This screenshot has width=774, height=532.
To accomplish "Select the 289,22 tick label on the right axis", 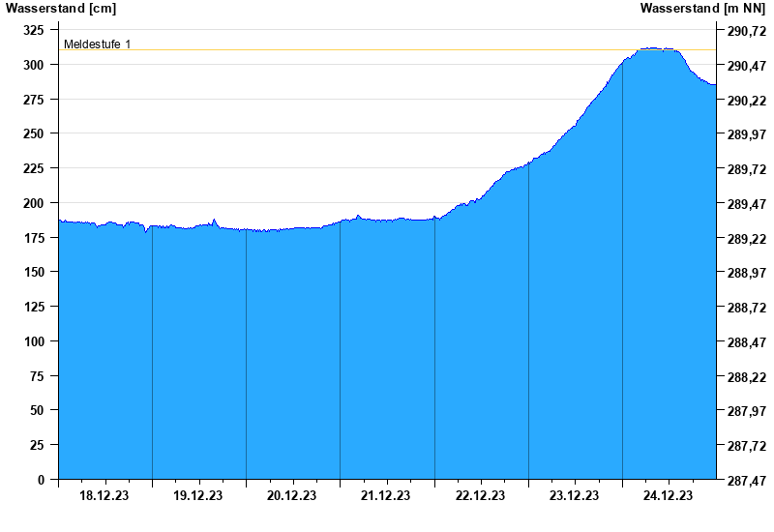I will (745, 239).
